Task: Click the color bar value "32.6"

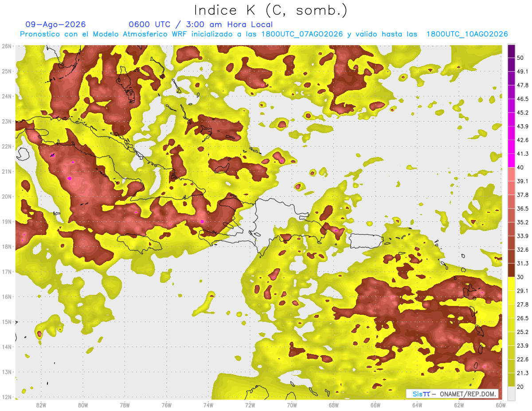Action: tap(523, 250)
